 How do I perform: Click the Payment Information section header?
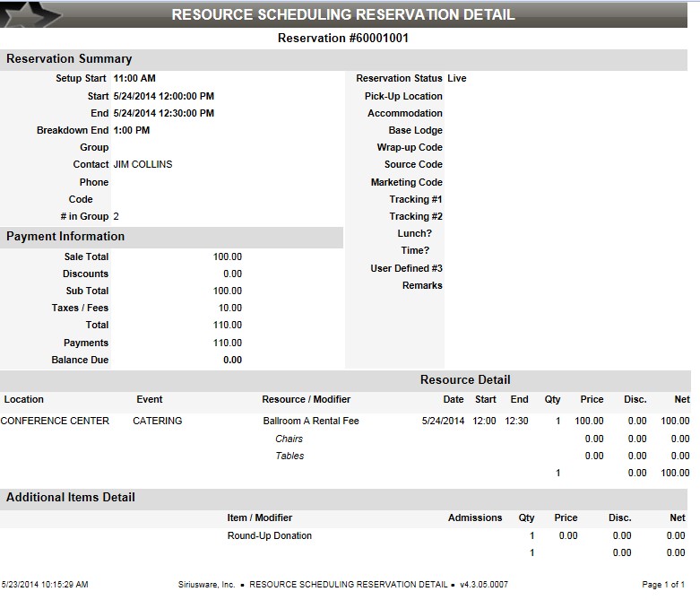[x=65, y=237]
